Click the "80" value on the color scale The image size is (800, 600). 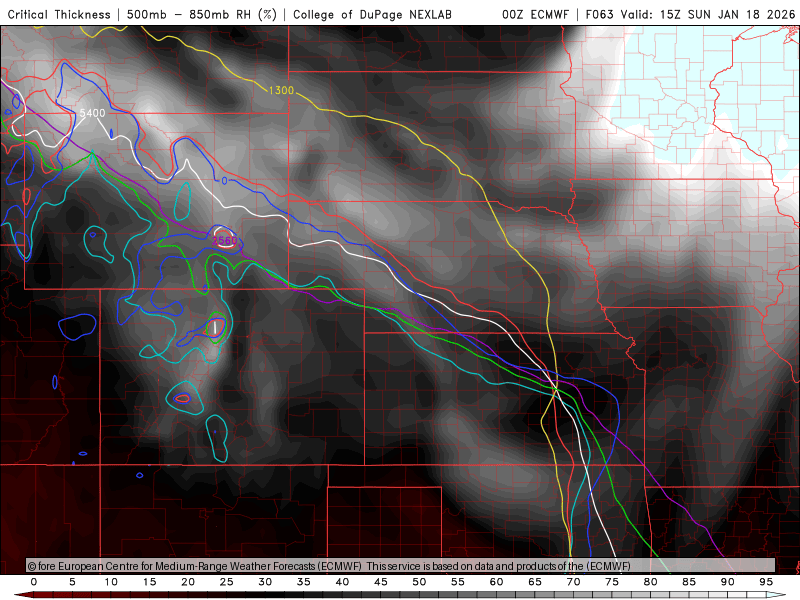[x=651, y=582]
